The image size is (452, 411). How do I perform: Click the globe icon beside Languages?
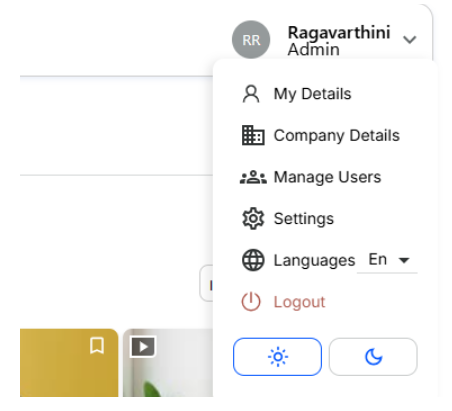(x=253, y=260)
